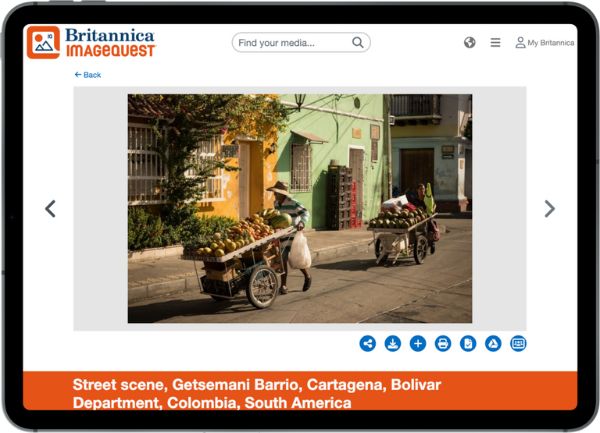
Task: Open the My Britannica account menu
Action: point(545,43)
